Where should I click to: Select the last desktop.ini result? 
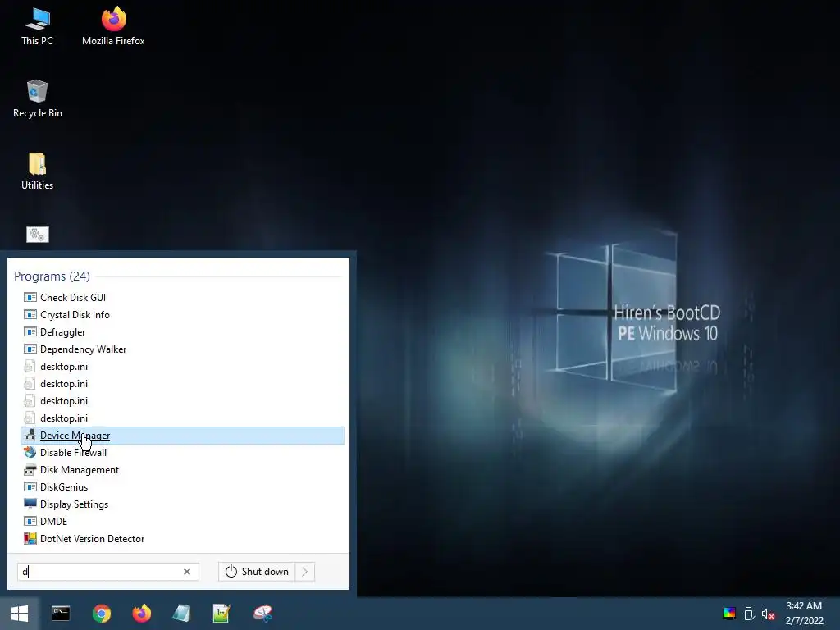[182, 418]
